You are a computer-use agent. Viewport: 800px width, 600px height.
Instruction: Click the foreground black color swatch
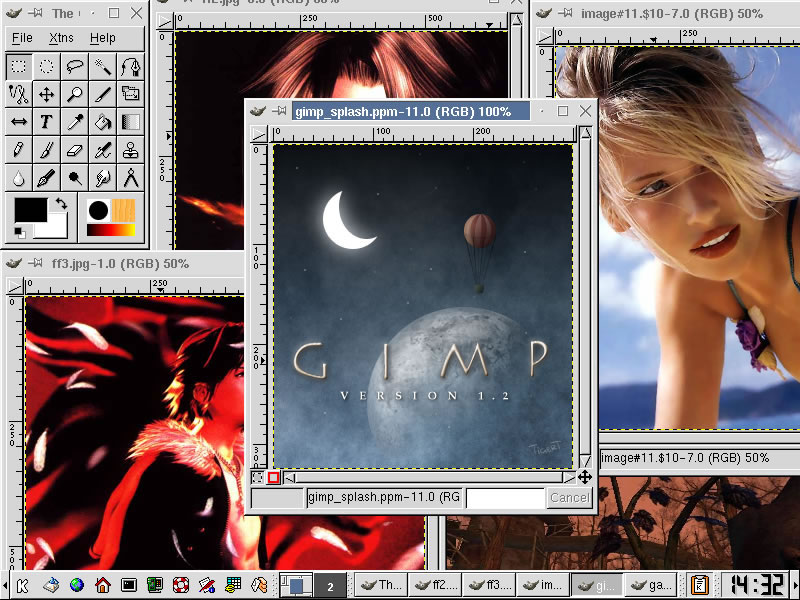pos(30,210)
